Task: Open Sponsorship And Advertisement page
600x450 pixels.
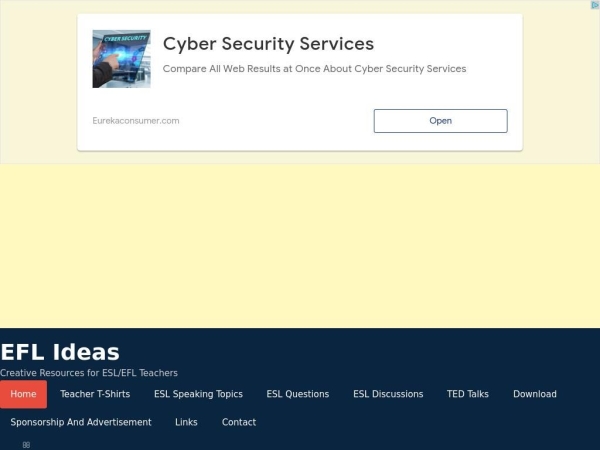Action: pos(81,422)
